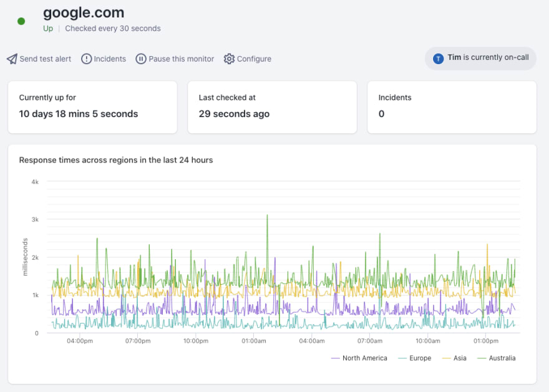Toggle Asia legend series
This screenshot has width=549, height=392.
[460, 358]
